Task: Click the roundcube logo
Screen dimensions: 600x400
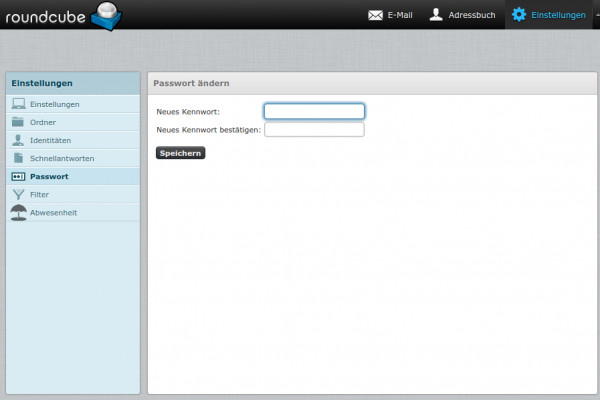Action: (65, 15)
